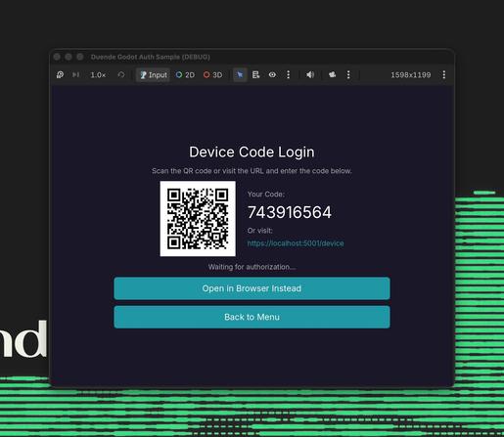Click the Back to Menu button
Viewport: 504px width, 437px height.
[x=252, y=317]
